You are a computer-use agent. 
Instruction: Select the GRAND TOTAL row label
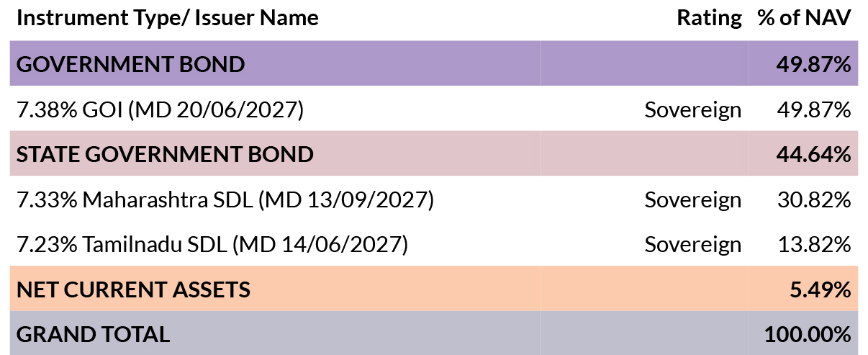coord(93,334)
